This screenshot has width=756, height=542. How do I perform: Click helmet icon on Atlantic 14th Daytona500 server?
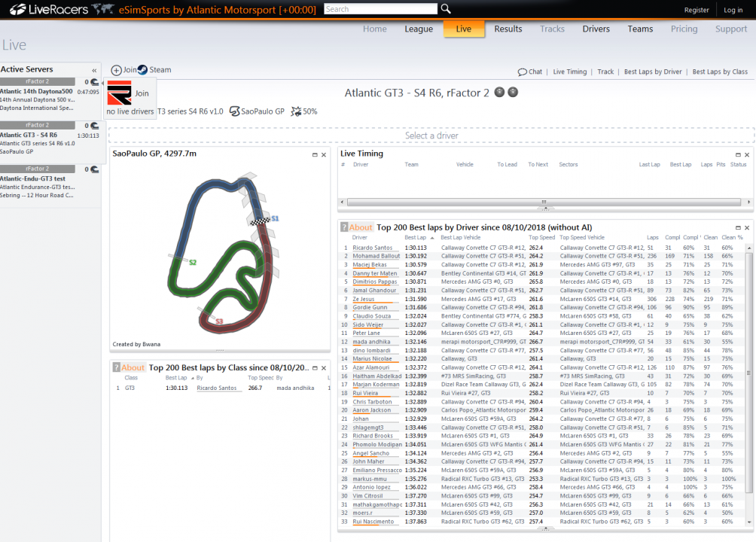[x=95, y=83]
